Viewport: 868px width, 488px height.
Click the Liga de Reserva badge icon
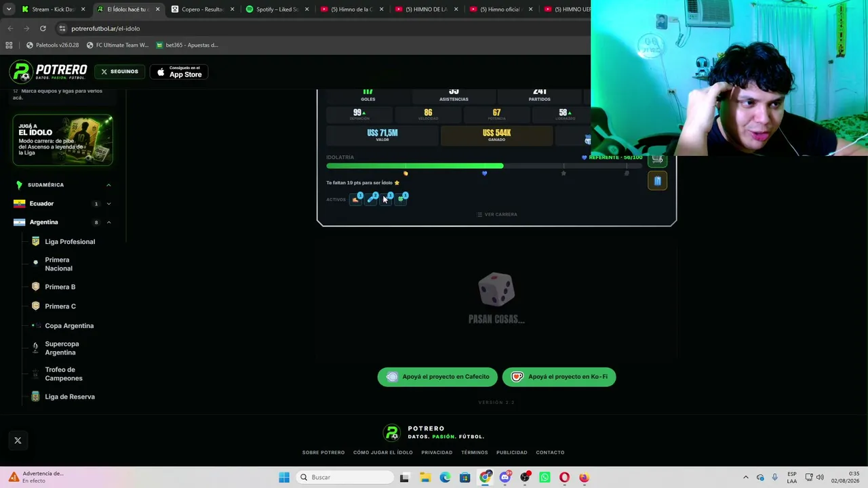36,396
